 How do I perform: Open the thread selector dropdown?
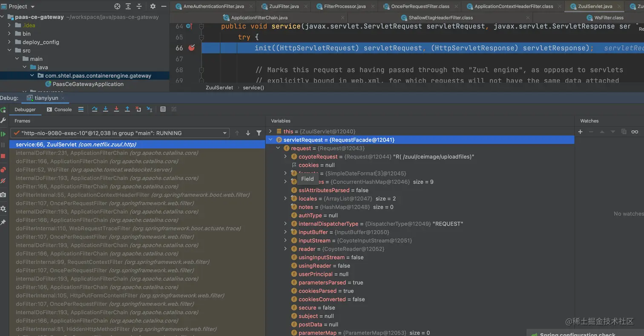[x=120, y=133]
